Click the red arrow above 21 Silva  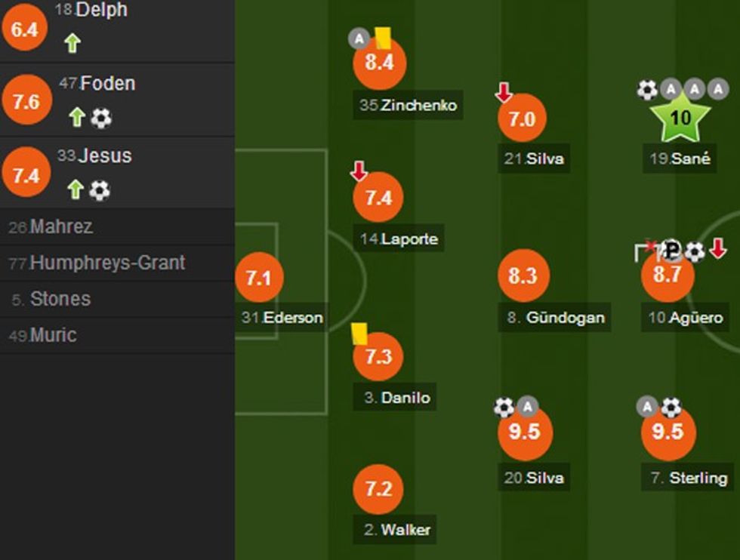[x=504, y=92]
